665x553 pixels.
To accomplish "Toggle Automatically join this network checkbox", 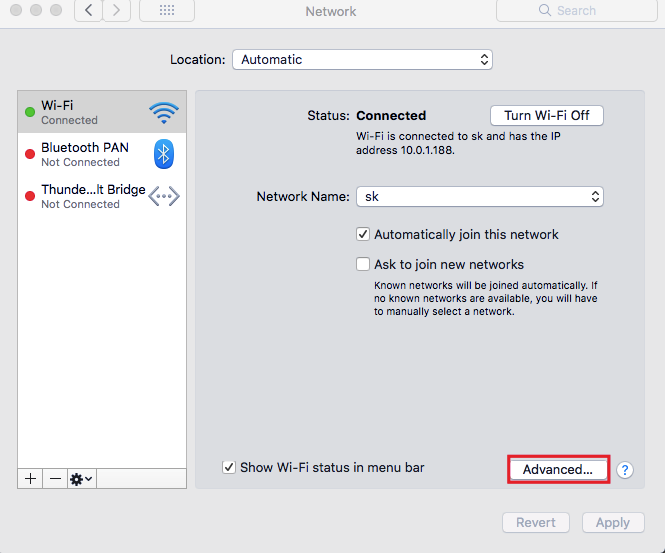I will [x=364, y=234].
